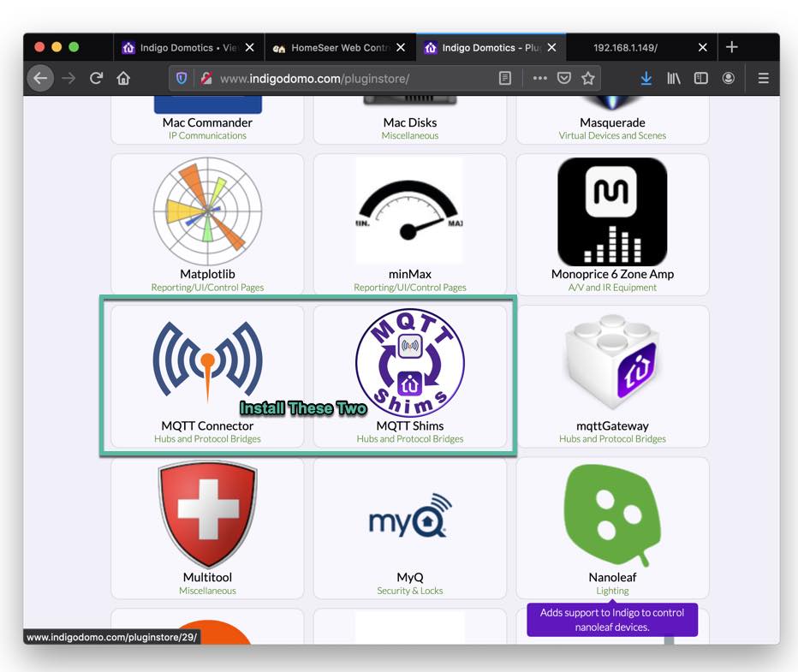Open the Matplotlib polar chart icon
This screenshot has width=798, height=672.
click(208, 211)
